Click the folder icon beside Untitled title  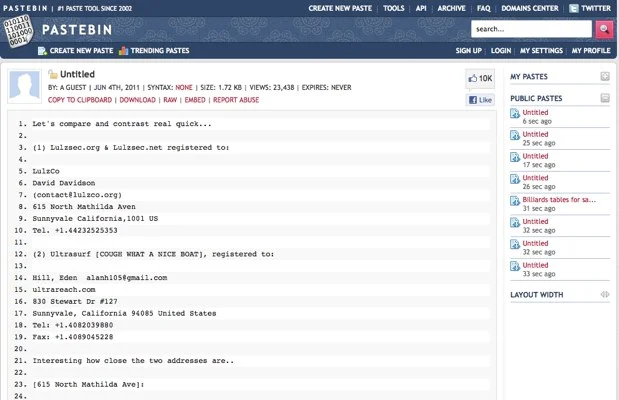coord(53,74)
